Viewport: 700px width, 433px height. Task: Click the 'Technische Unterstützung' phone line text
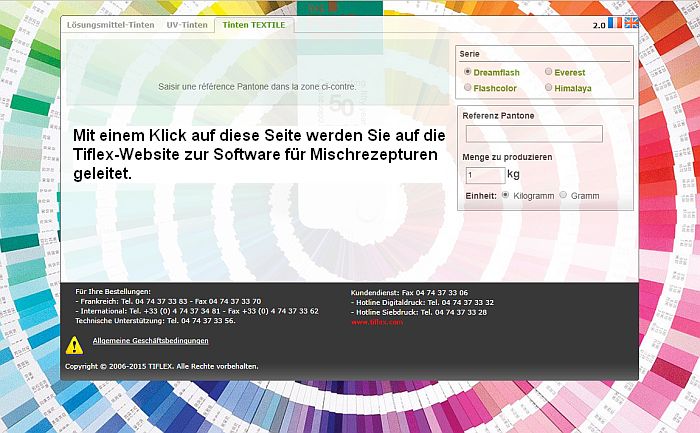pos(155,321)
